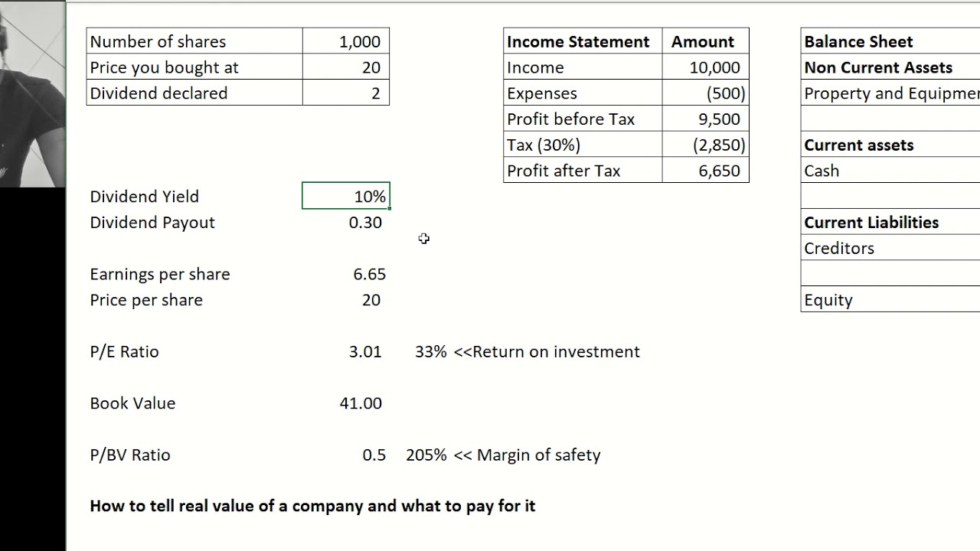
Task: Select the Profit after Tax 6,650 cell
Action: point(706,171)
